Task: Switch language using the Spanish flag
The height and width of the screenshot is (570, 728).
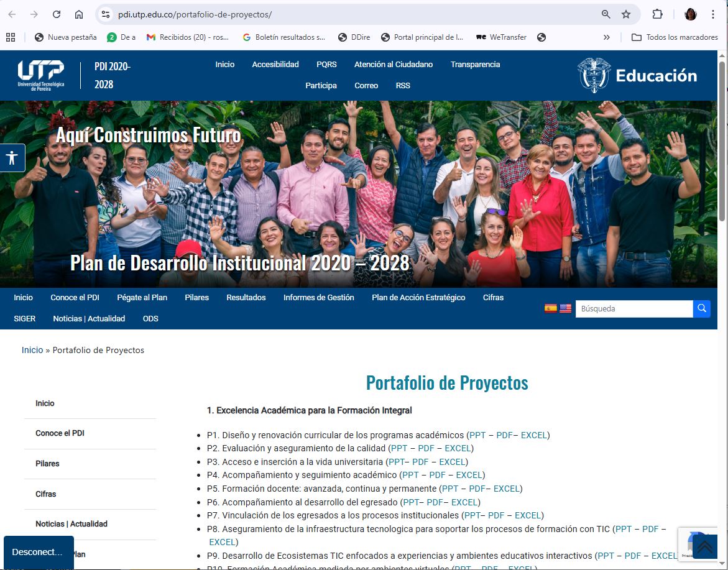Action: coord(550,308)
